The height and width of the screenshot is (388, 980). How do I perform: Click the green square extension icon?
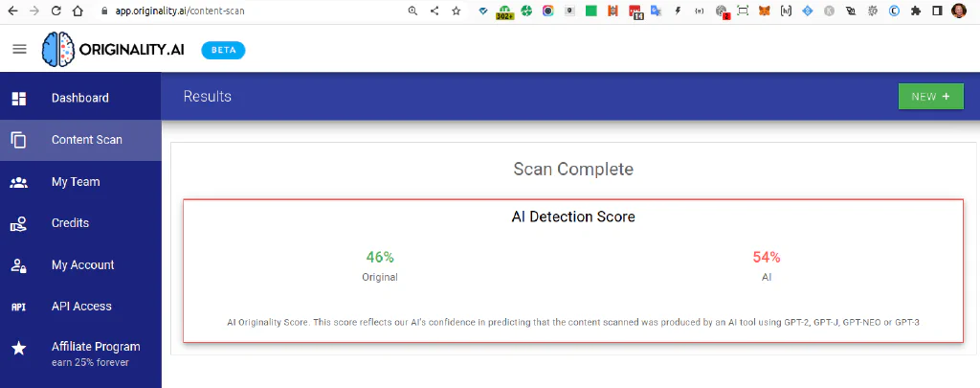click(x=590, y=11)
